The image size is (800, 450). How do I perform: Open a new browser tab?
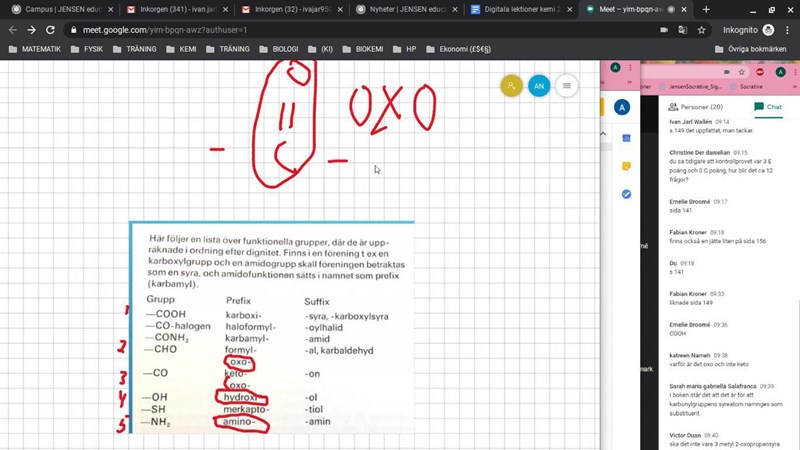coord(707,9)
